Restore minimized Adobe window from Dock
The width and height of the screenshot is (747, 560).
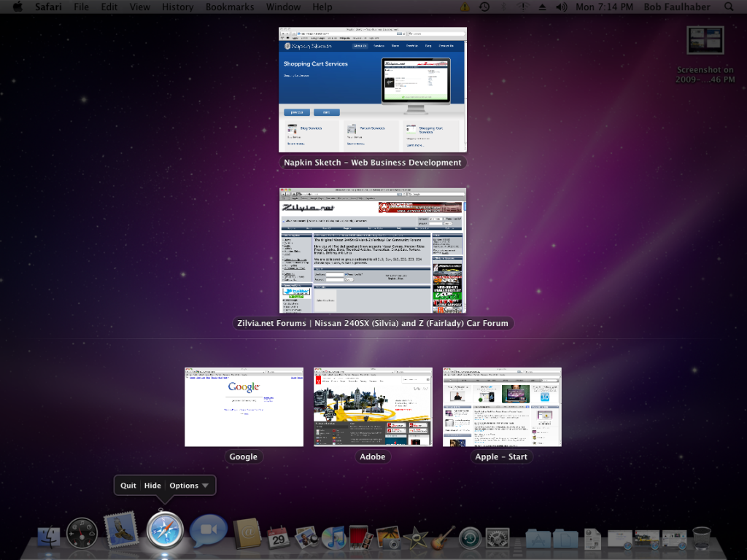click(647, 540)
